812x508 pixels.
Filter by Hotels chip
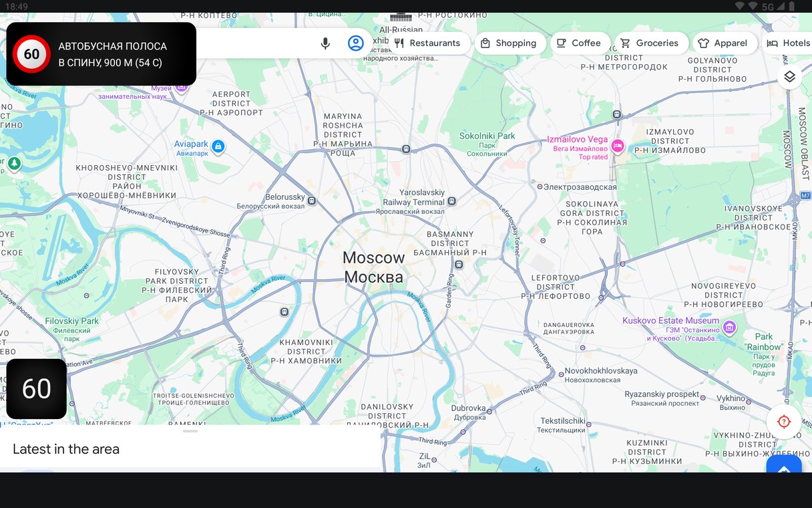coord(788,43)
